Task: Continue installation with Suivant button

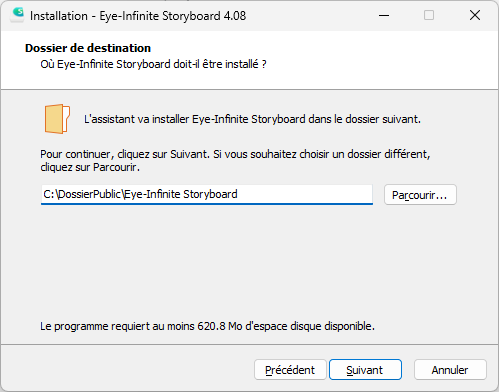Action: (365, 370)
